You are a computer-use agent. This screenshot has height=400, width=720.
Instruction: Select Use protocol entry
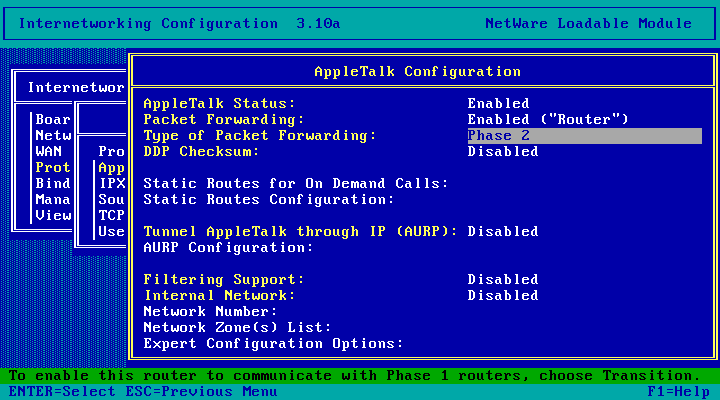click(111, 231)
